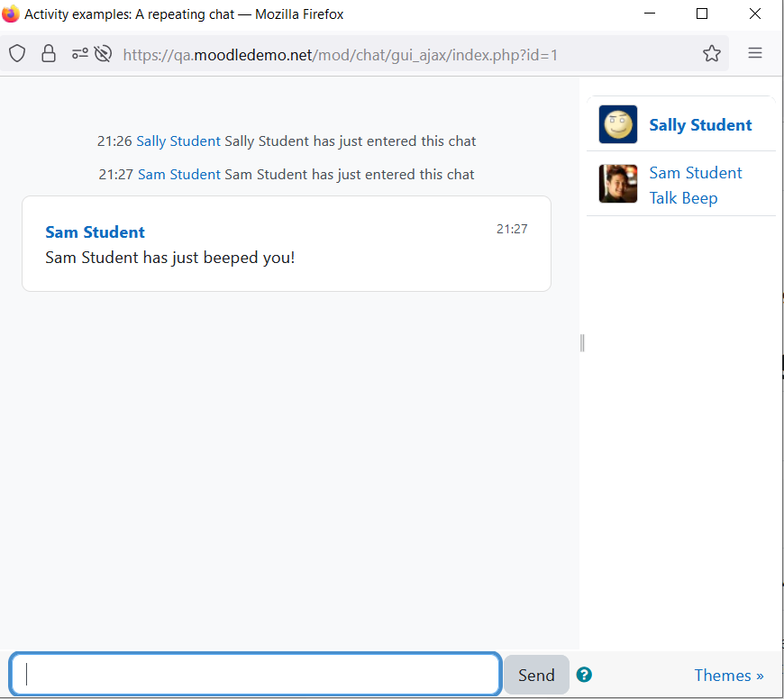Click the 21:26 timestamp of the first message

tap(114, 141)
